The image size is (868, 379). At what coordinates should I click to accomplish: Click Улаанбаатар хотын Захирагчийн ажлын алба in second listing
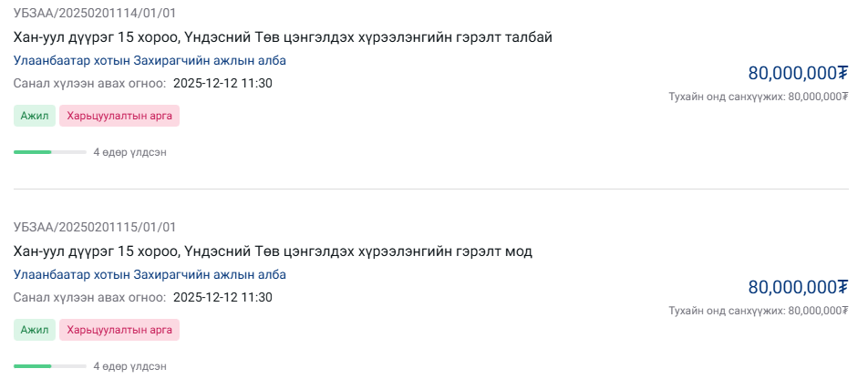tap(150, 274)
